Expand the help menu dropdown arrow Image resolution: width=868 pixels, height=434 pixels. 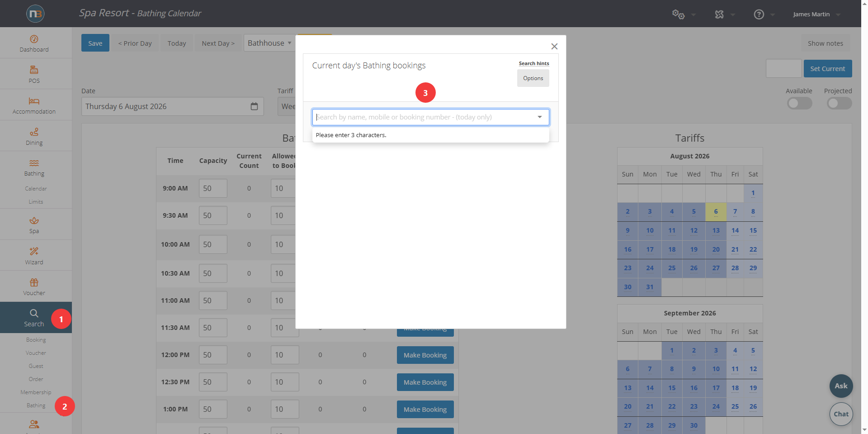click(773, 15)
